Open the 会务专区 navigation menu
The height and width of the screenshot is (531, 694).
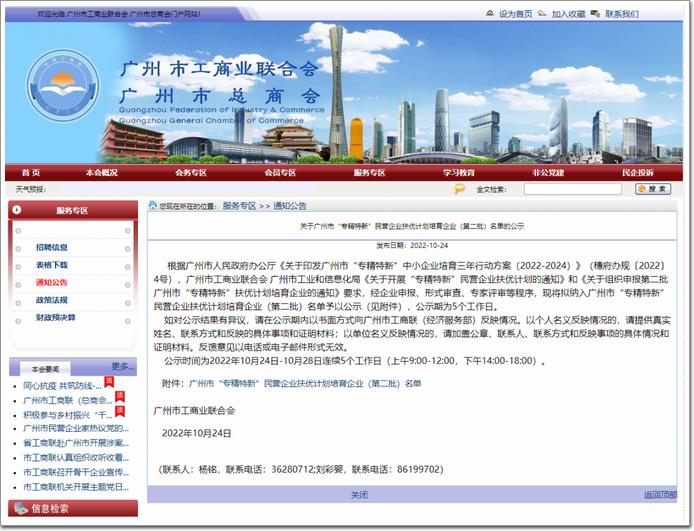[x=190, y=172]
